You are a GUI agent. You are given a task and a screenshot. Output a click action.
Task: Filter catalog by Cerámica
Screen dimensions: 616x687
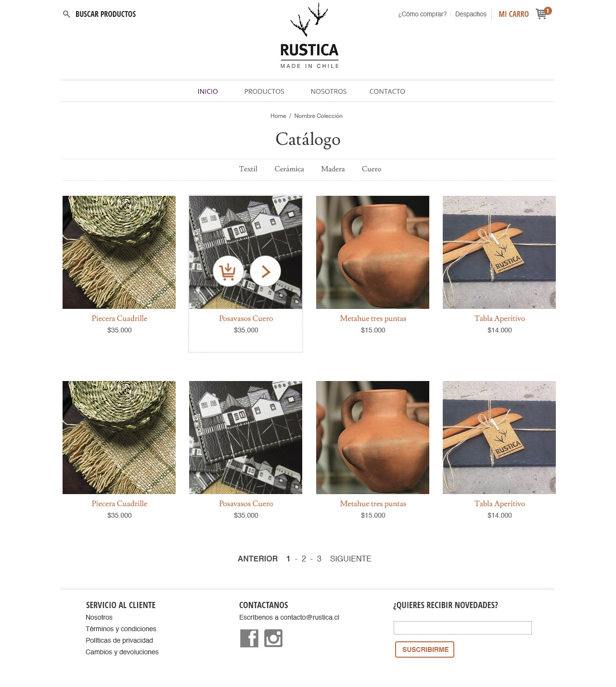(x=289, y=169)
